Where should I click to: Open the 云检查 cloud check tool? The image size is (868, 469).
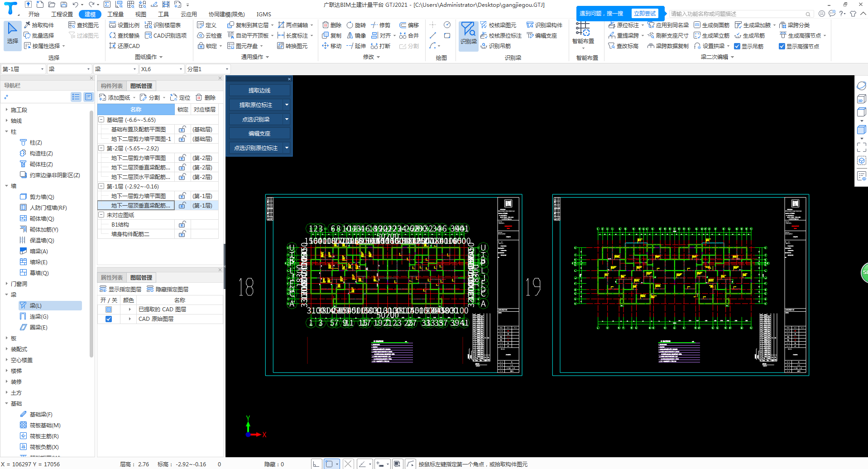click(210, 35)
